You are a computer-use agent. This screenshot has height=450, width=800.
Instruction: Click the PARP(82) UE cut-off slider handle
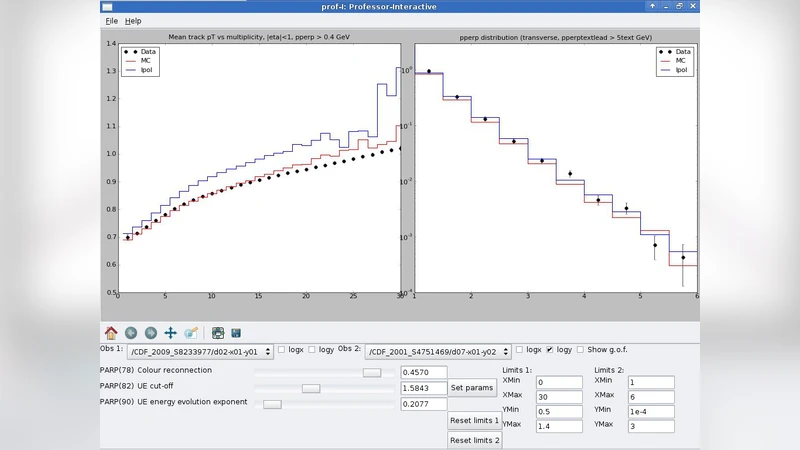coord(311,388)
